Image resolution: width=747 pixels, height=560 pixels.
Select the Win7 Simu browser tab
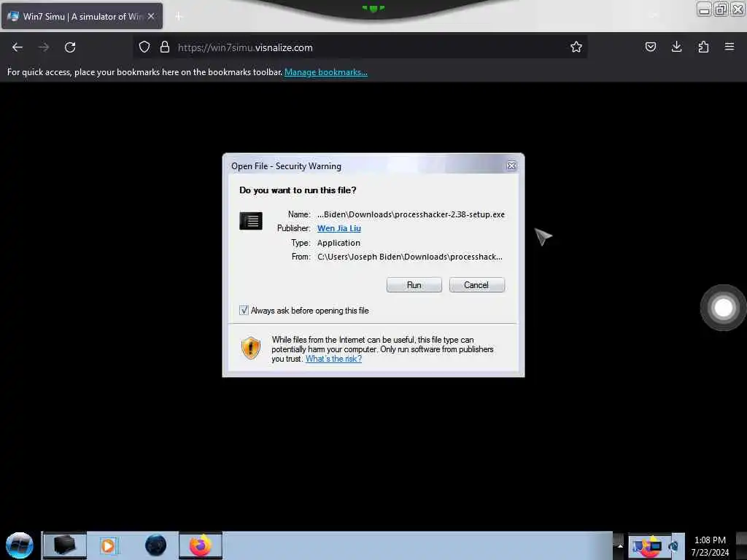pos(82,16)
